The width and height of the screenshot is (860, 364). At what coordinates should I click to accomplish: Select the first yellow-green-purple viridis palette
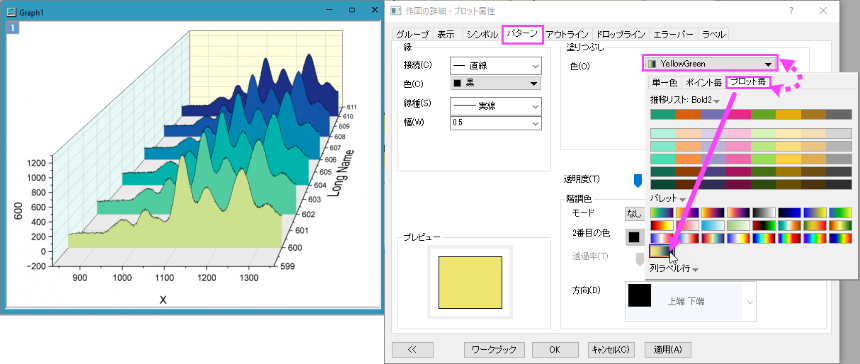662,213
